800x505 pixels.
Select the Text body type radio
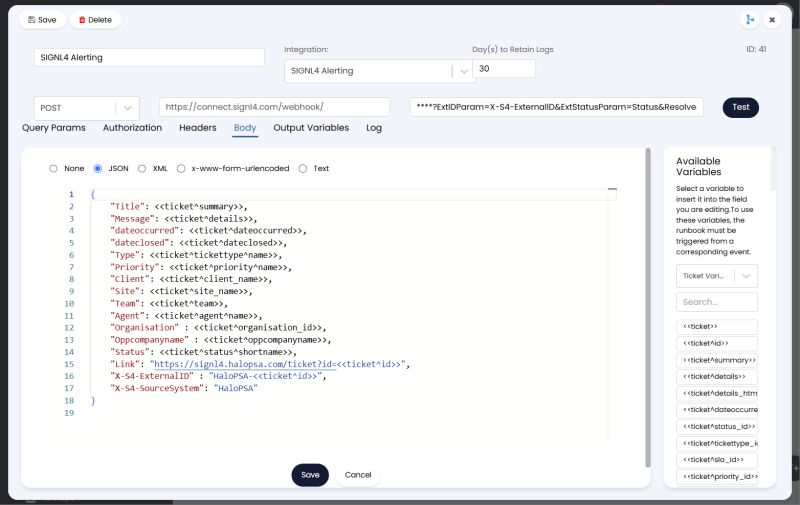click(x=303, y=168)
